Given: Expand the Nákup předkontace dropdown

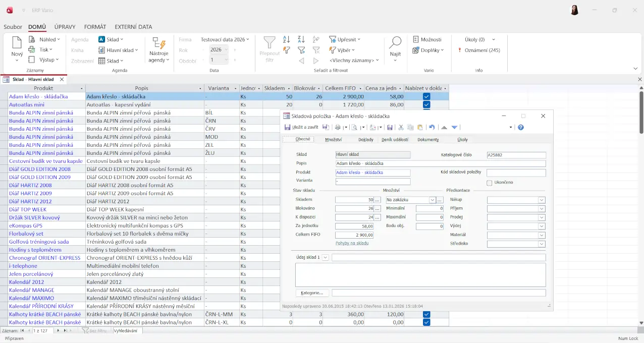Looking at the screenshot, I should point(542,200).
